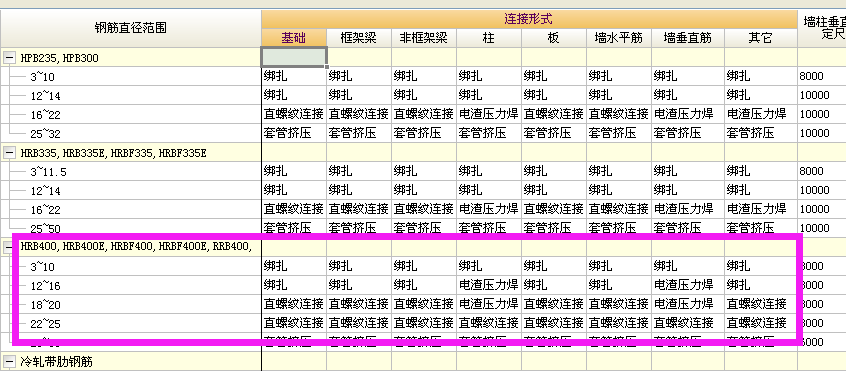Viewport: 846px width, 371px height.
Task: Click 套管挤压 in 其它 column of 25~32 row
Action: point(751,133)
